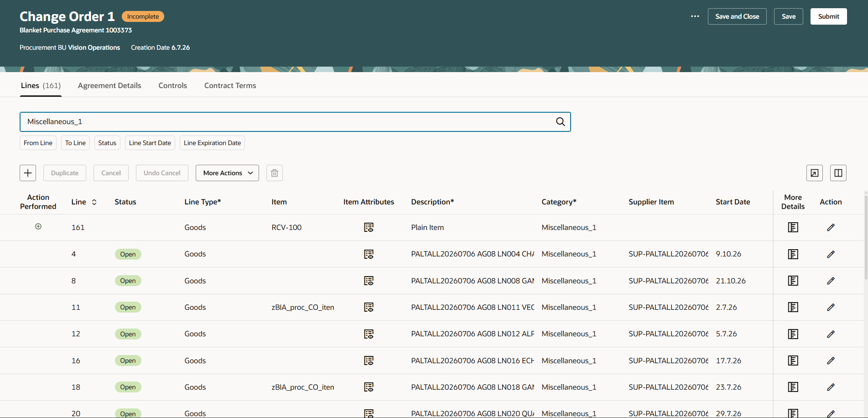
Task: Open item attributes for line 4
Action: coord(369,254)
